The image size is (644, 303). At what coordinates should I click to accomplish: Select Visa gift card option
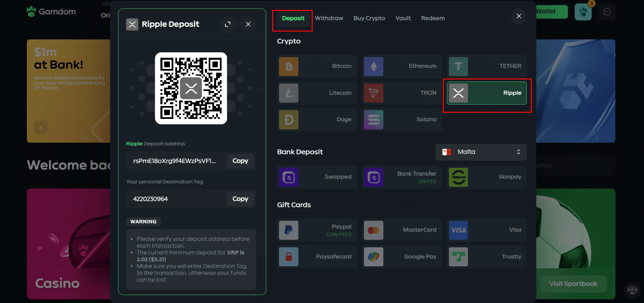coord(487,230)
